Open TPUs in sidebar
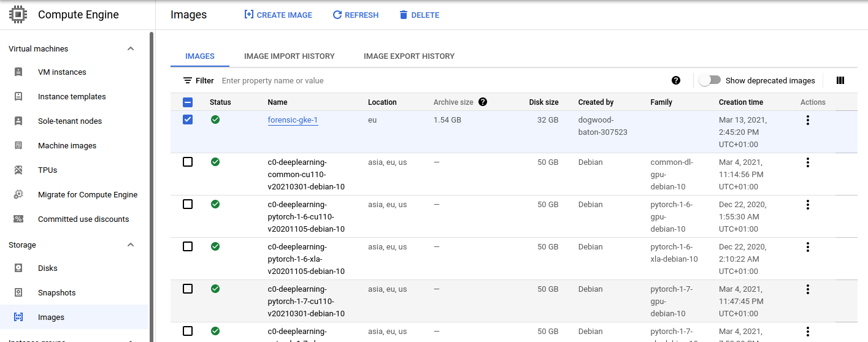 [x=47, y=170]
